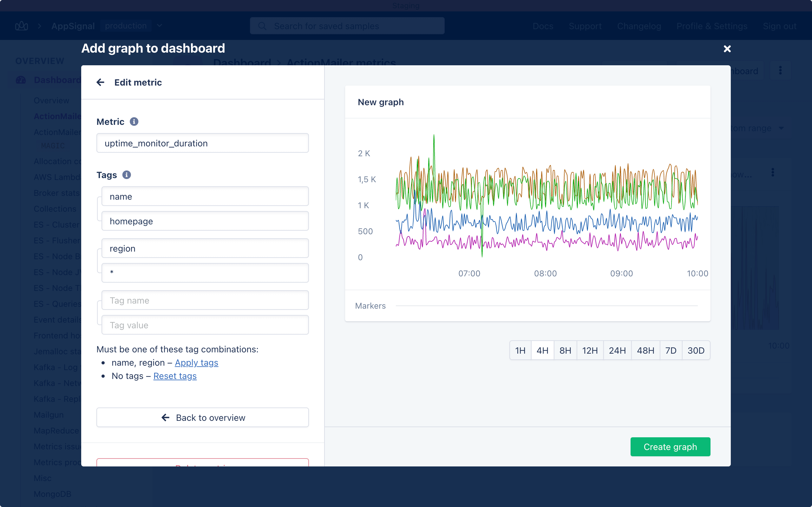Image resolution: width=812 pixels, height=507 pixels.
Task: Click the Tags info icon
Action: [127, 175]
